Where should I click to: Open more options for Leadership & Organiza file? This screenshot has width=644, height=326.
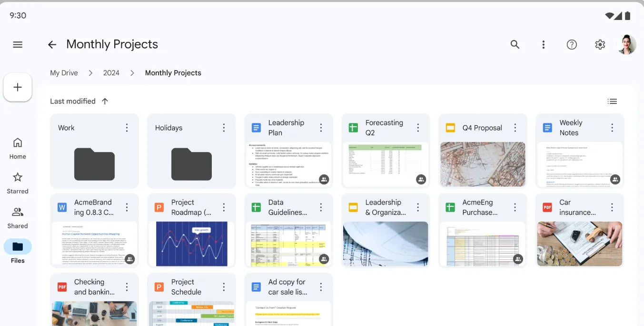click(x=418, y=207)
